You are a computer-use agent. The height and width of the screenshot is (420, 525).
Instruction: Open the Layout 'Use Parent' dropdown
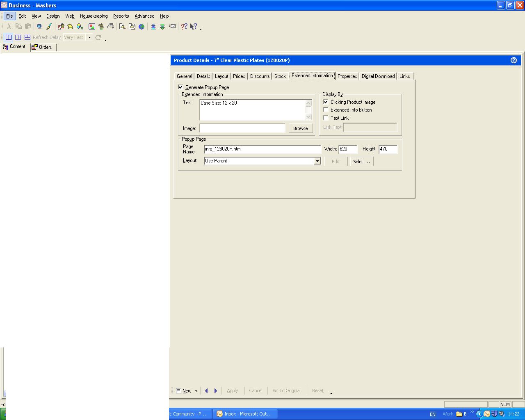(x=317, y=161)
